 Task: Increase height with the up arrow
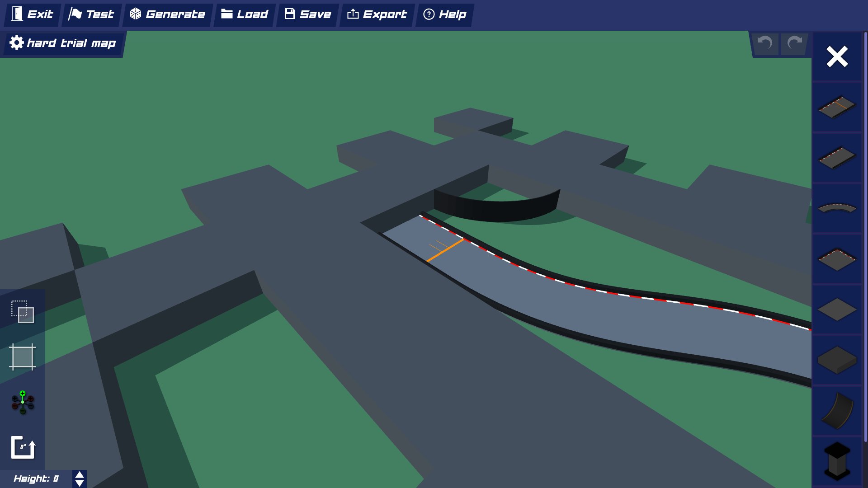pyautogui.click(x=80, y=475)
